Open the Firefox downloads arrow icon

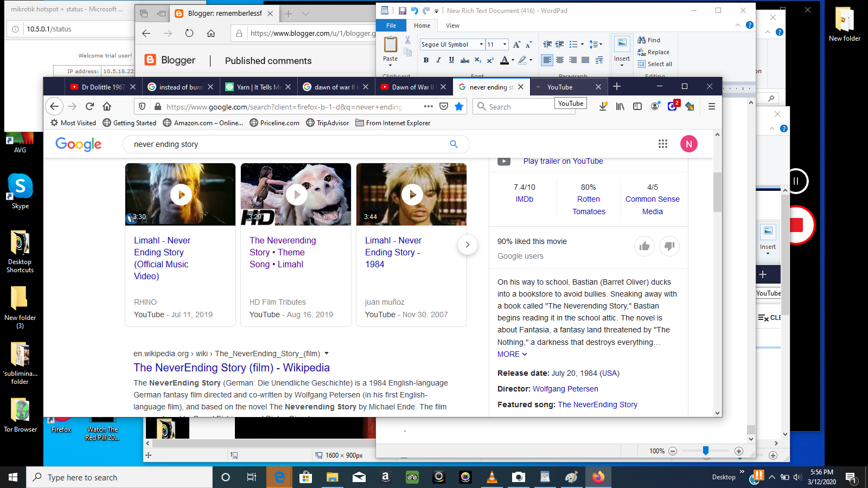[x=603, y=106]
